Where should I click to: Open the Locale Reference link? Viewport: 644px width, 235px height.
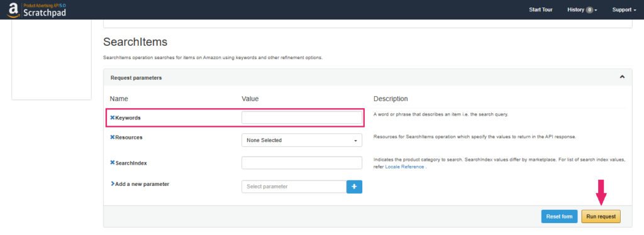[404, 167]
